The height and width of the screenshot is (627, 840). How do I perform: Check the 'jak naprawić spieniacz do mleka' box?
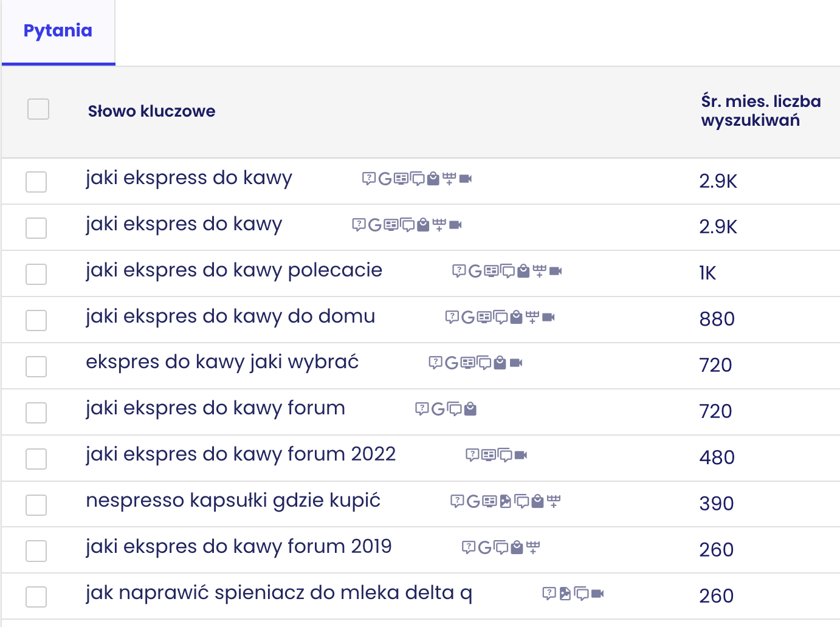click(x=36, y=597)
